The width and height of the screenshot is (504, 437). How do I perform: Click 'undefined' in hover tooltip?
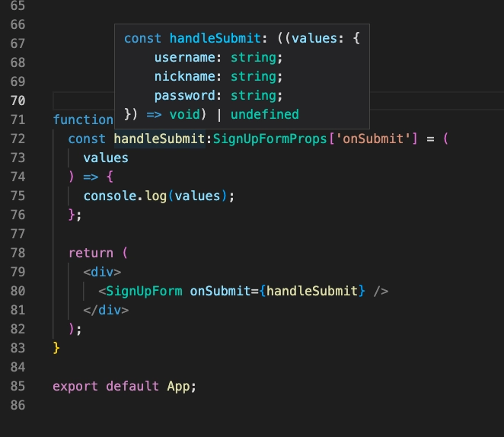[x=265, y=114]
